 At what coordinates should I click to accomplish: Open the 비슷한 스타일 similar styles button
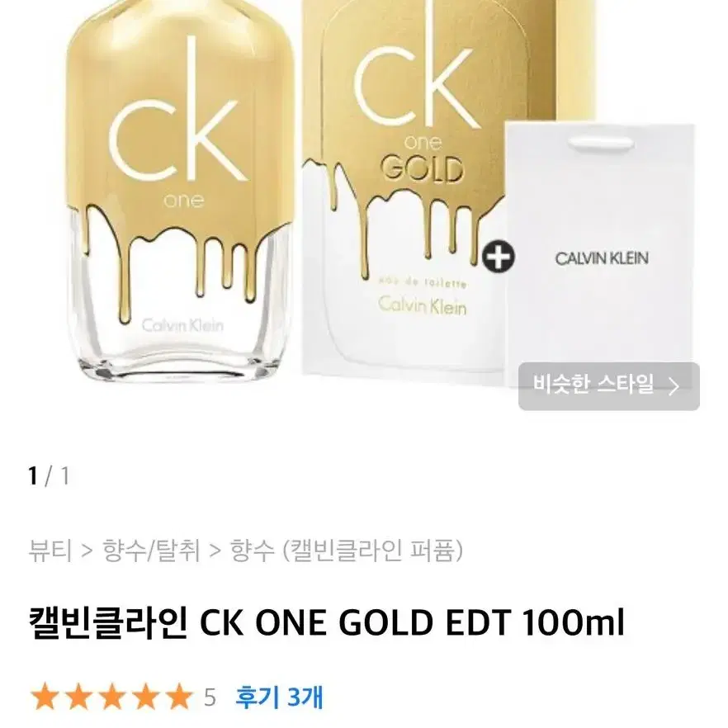click(608, 385)
